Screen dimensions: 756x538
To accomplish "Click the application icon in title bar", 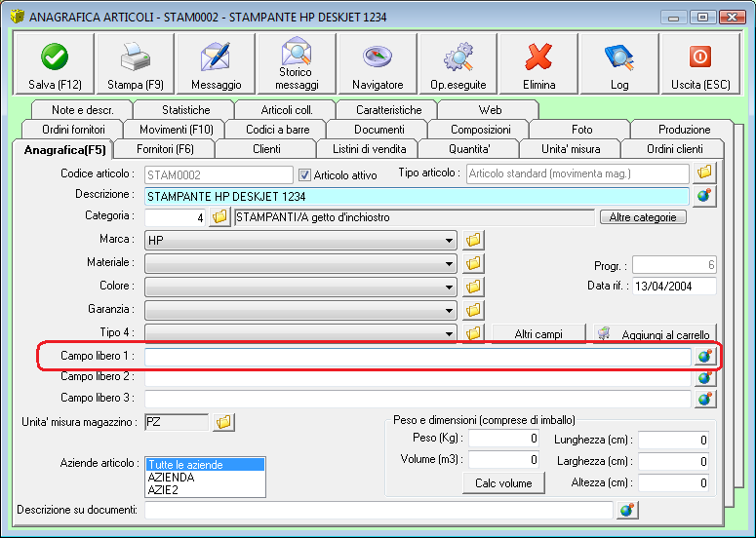I will click(18, 17).
